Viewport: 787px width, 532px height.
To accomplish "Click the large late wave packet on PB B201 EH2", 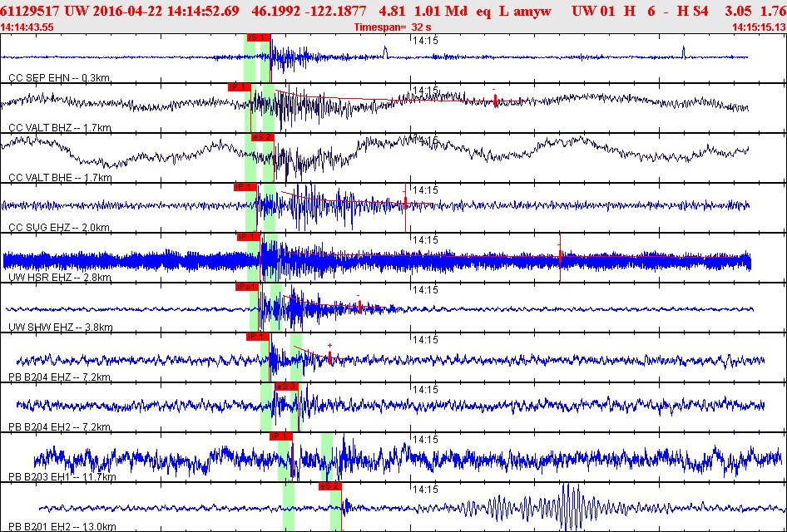I will click(570, 506).
